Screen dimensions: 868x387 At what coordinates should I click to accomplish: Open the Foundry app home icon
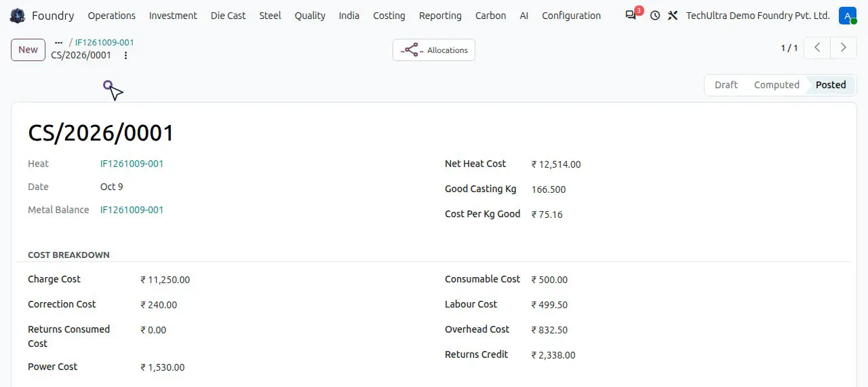click(18, 16)
